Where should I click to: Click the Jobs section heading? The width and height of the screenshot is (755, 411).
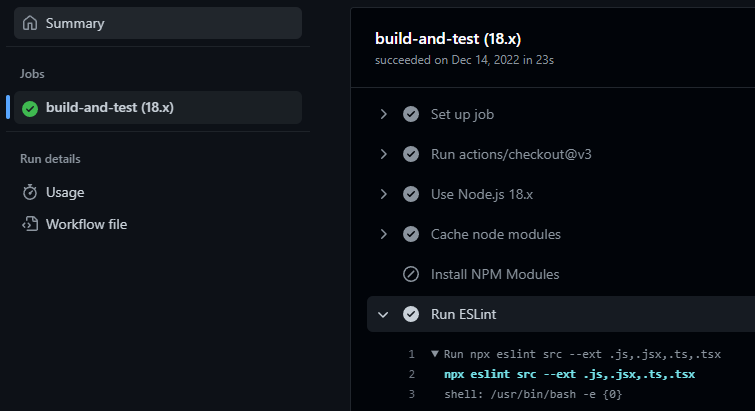[32, 74]
